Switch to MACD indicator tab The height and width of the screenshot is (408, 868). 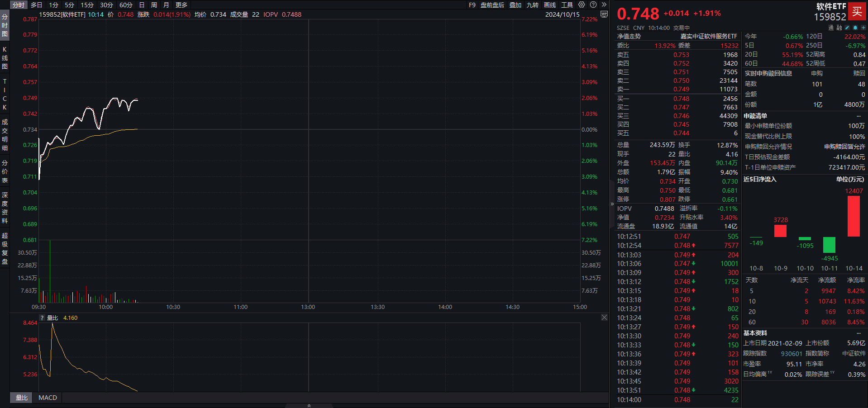pos(48,398)
